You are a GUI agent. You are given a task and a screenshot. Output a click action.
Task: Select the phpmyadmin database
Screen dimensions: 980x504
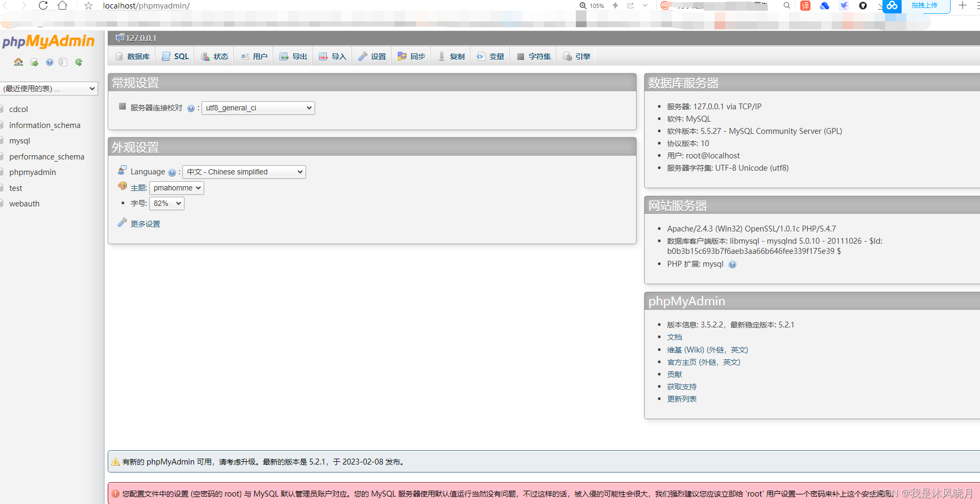pos(33,172)
